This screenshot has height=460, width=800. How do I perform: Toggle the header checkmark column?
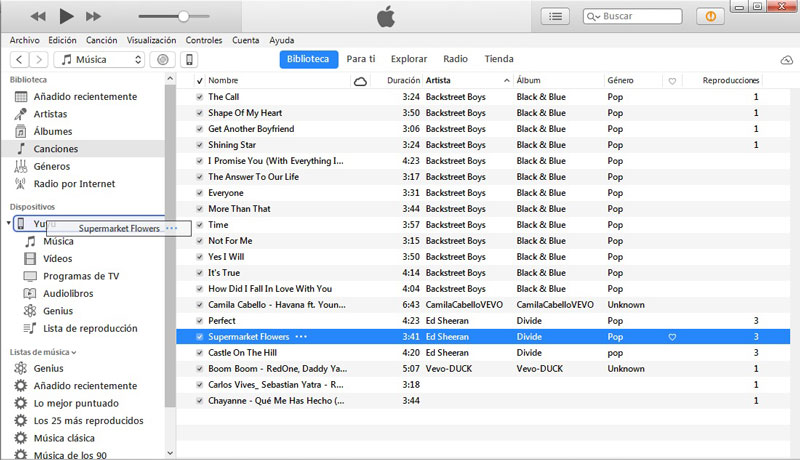[199, 81]
